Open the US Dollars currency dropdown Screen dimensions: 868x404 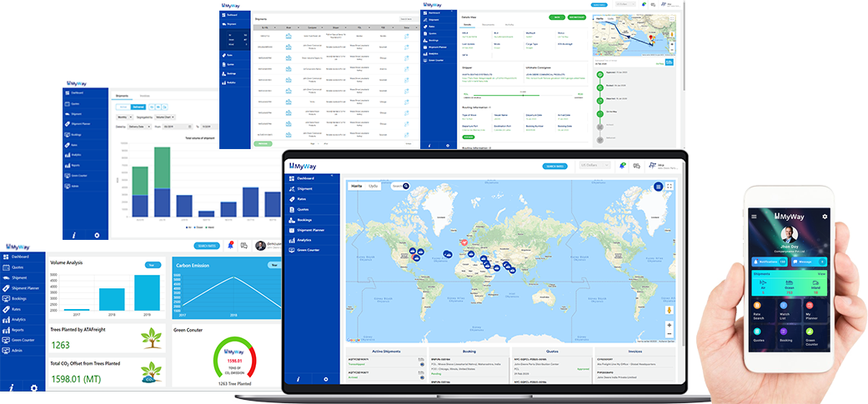point(595,166)
